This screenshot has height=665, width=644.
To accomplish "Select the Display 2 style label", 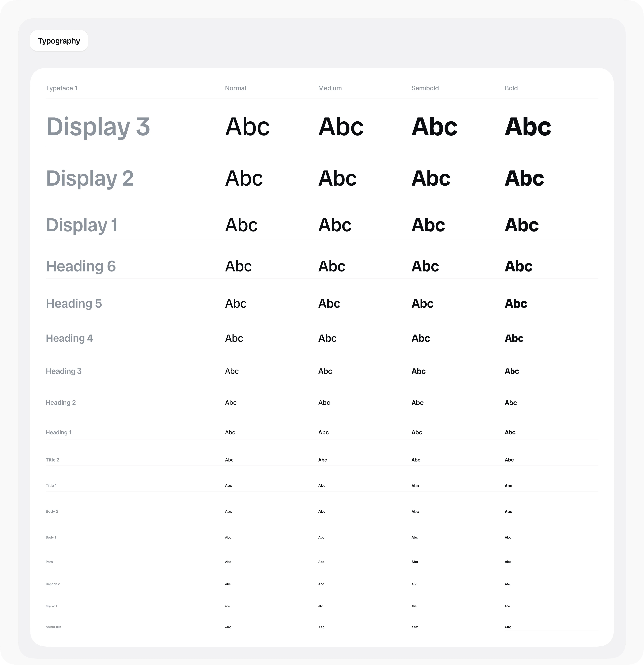I will 90,178.
